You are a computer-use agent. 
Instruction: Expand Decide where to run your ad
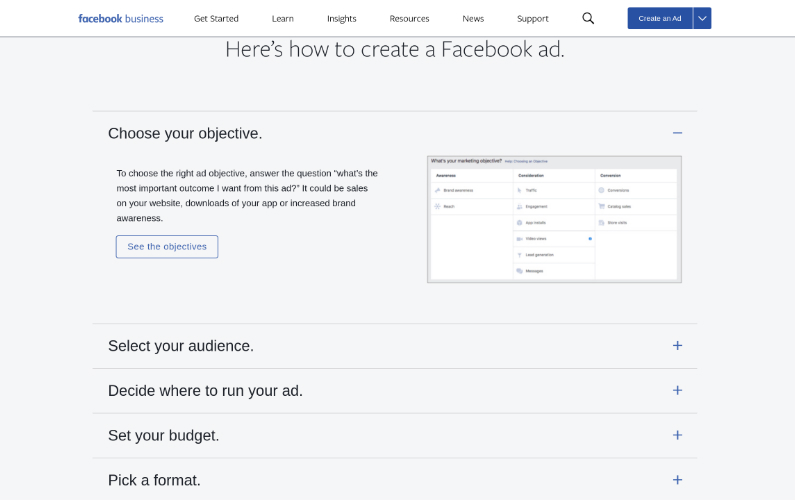[677, 391]
